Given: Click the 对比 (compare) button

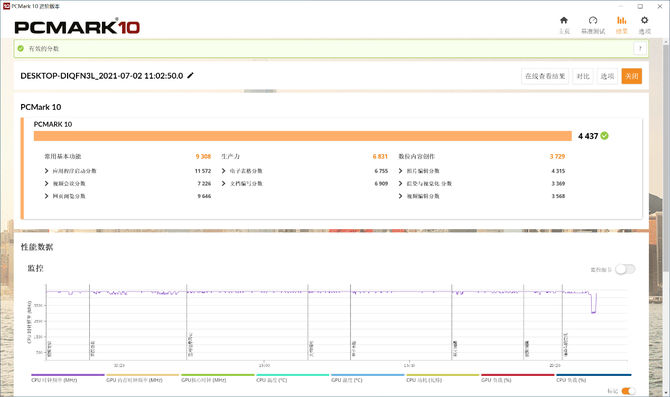Looking at the screenshot, I should tap(583, 76).
